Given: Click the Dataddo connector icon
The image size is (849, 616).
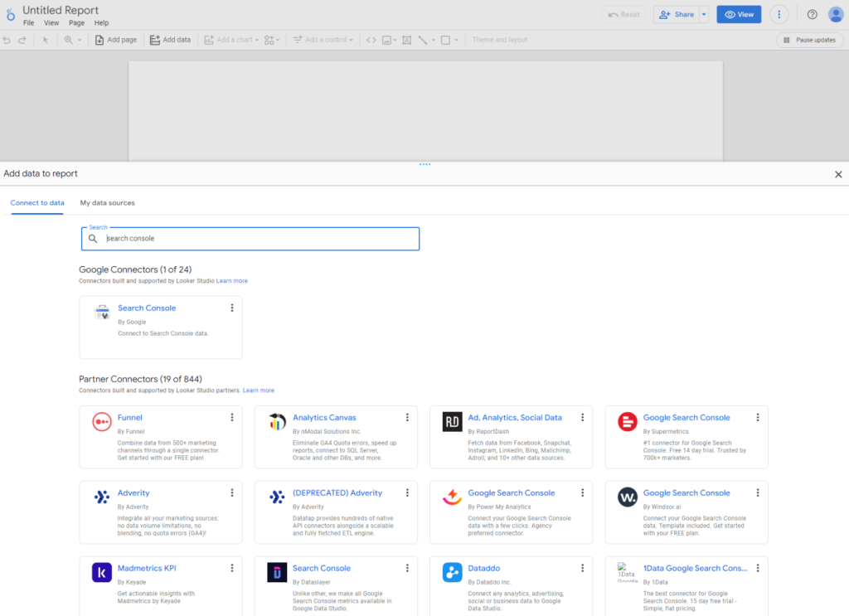Looking at the screenshot, I should pyautogui.click(x=452, y=572).
